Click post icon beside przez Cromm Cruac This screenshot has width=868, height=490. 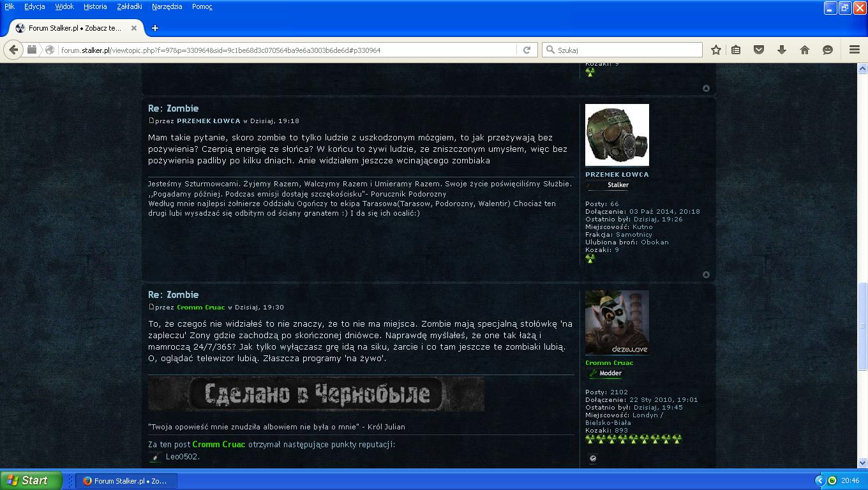point(151,306)
